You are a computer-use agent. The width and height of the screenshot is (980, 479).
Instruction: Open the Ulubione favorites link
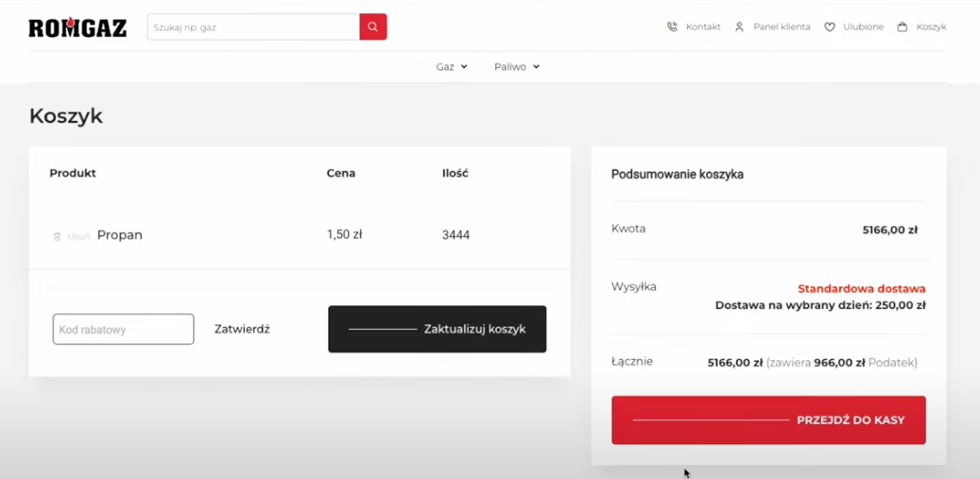tap(864, 26)
